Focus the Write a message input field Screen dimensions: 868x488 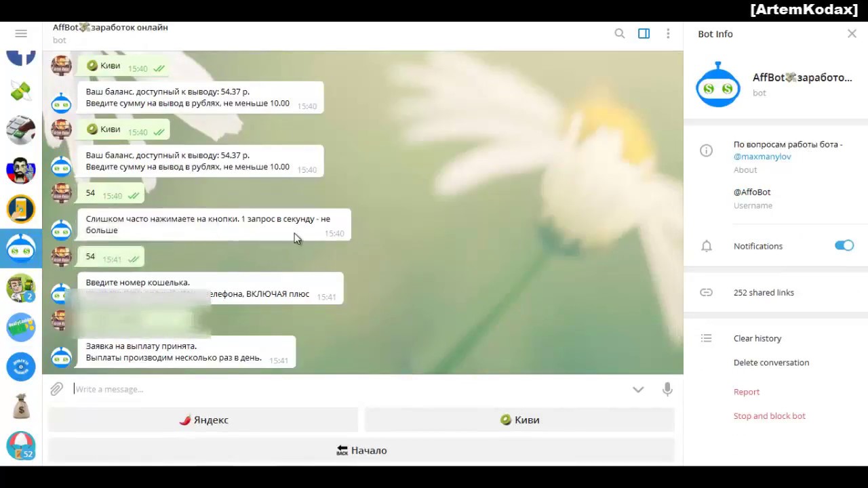pos(349,389)
